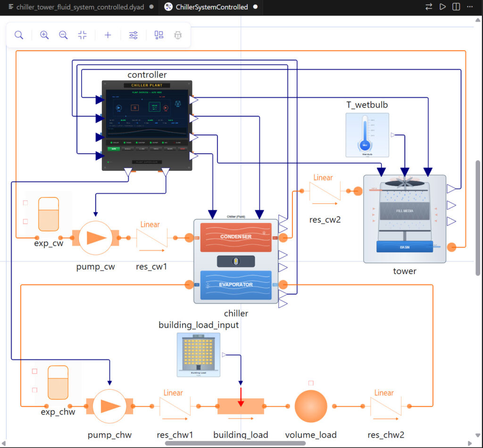Click the evaporator left port on chiller
Screen dimensions: 483x448
coord(189,284)
